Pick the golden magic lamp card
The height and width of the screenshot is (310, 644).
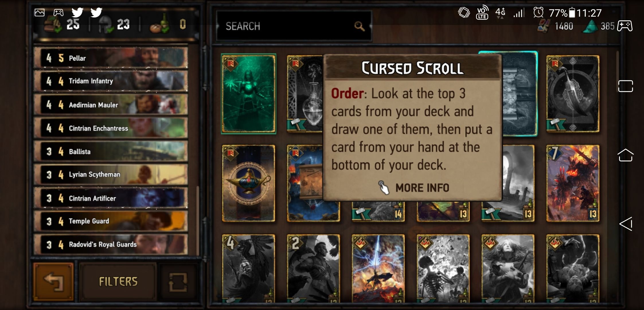pos(249,183)
